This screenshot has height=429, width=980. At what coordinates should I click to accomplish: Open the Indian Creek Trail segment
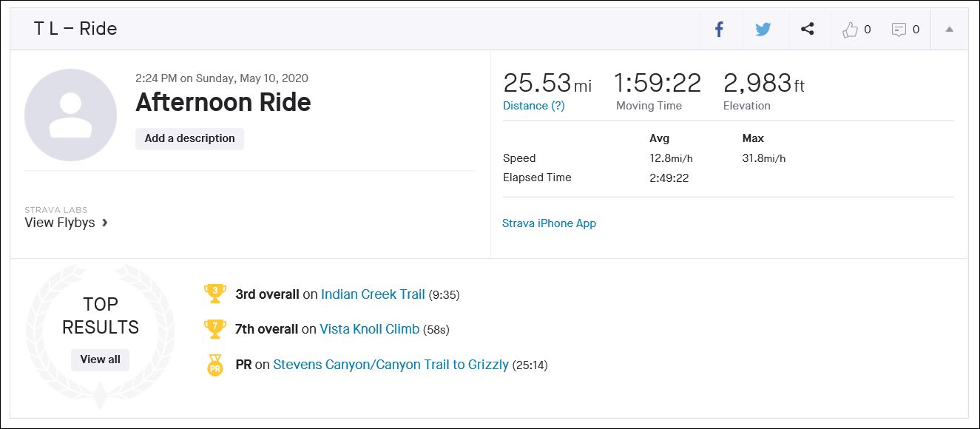pyautogui.click(x=373, y=294)
